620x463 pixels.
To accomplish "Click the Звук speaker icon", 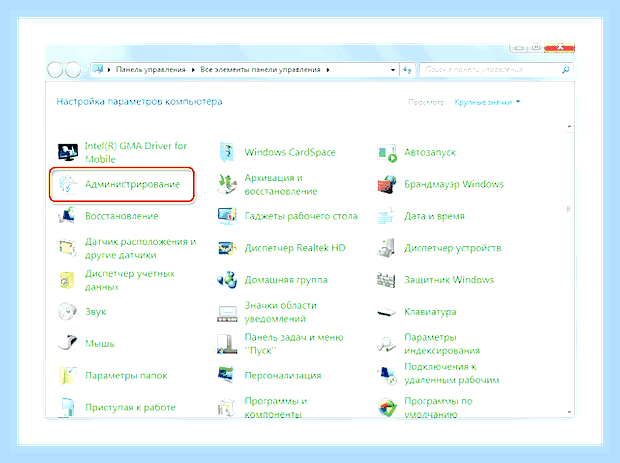I will pyautogui.click(x=68, y=312).
